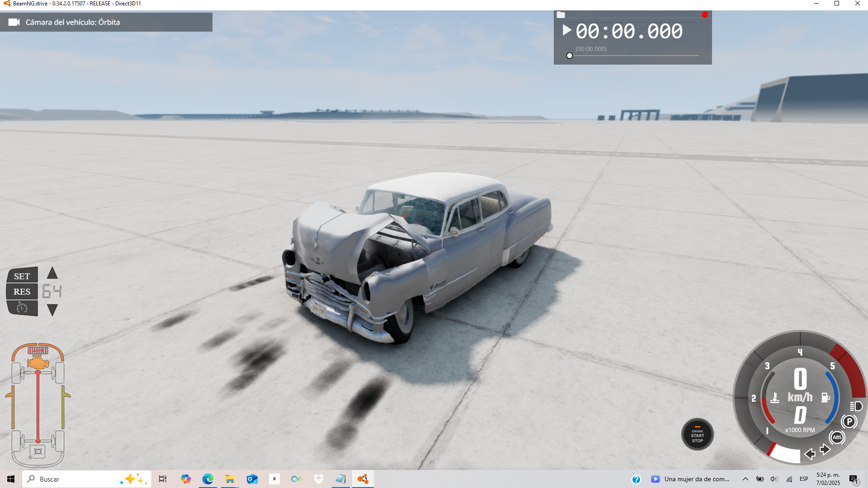Switch ESP keyboard language
The width and height of the screenshot is (868, 488).
[804, 479]
